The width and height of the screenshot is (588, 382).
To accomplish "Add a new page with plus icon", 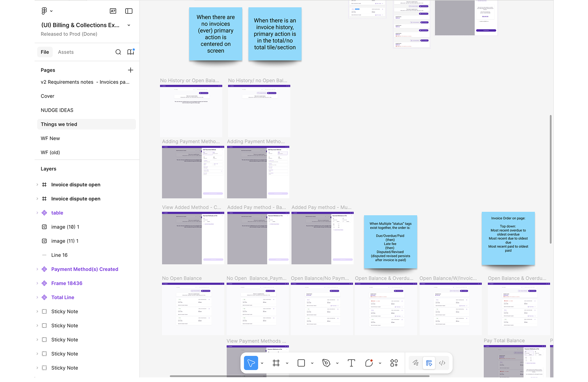I will click(131, 70).
